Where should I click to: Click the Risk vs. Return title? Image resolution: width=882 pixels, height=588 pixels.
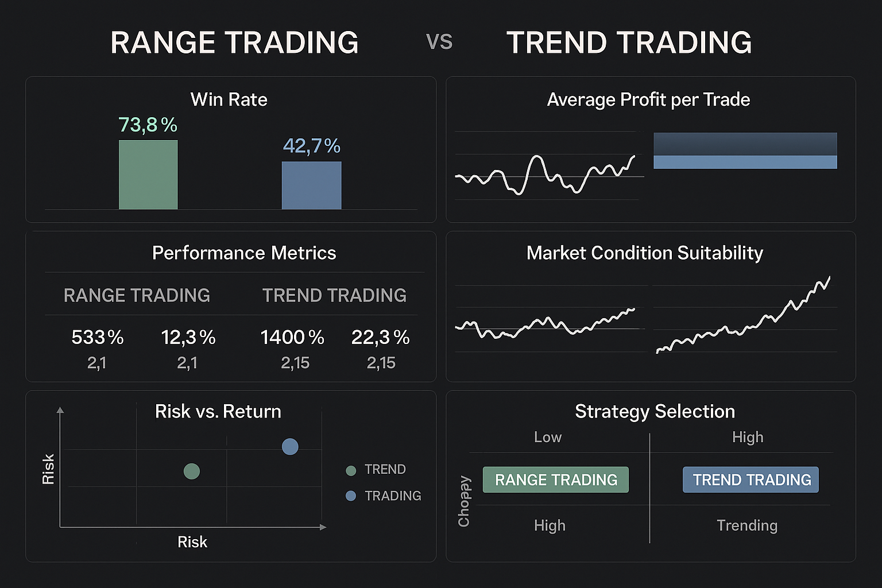coord(218,411)
